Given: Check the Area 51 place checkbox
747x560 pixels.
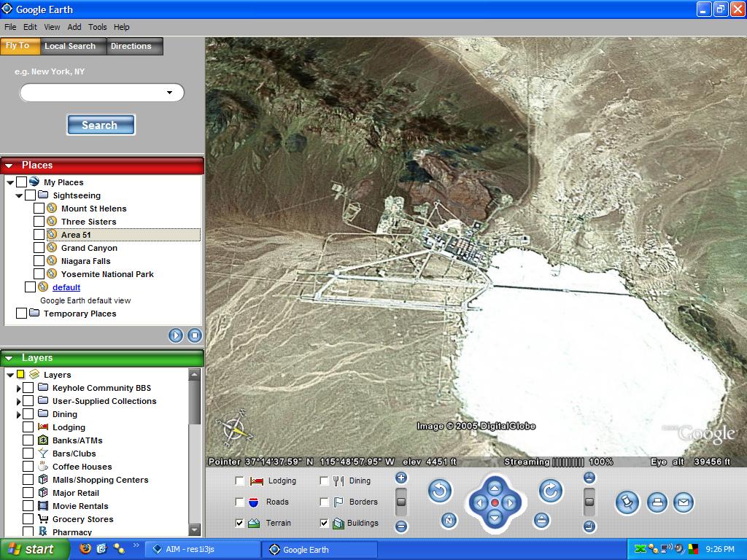Looking at the screenshot, I should pyautogui.click(x=39, y=235).
